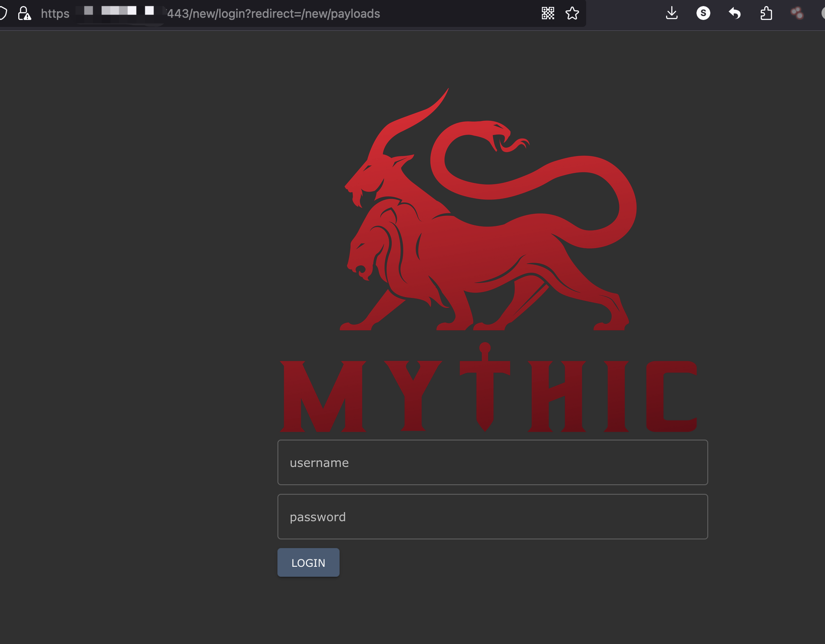
Task: Click the curved undo arrow toolbar icon
Action: [735, 13]
